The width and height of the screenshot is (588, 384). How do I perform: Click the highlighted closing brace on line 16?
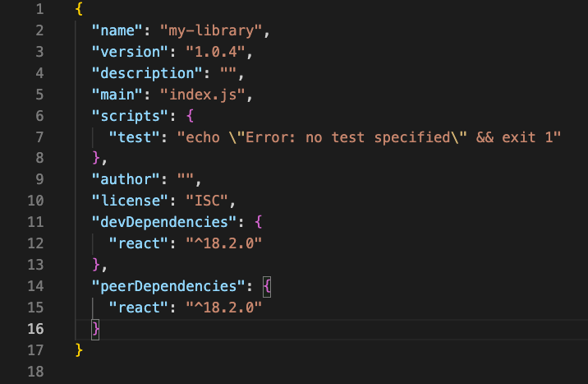95,330
